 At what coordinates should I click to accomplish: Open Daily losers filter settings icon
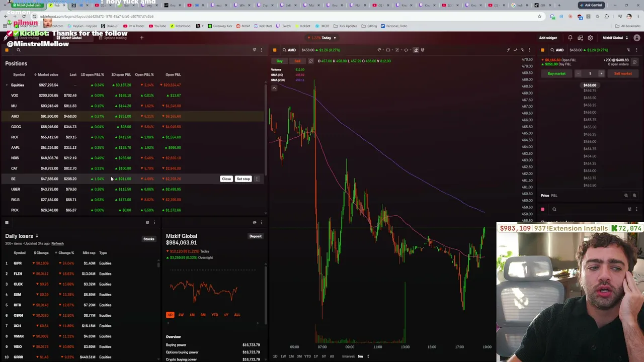point(147,222)
